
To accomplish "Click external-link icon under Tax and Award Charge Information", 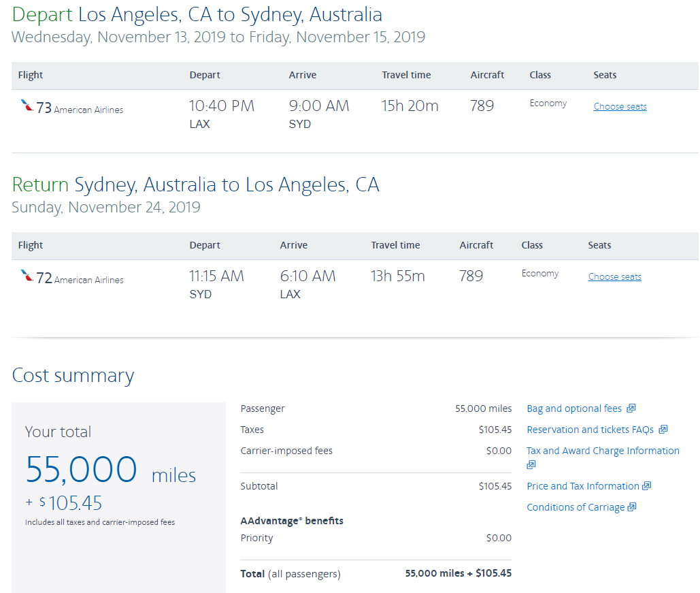I will pyautogui.click(x=531, y=465).
